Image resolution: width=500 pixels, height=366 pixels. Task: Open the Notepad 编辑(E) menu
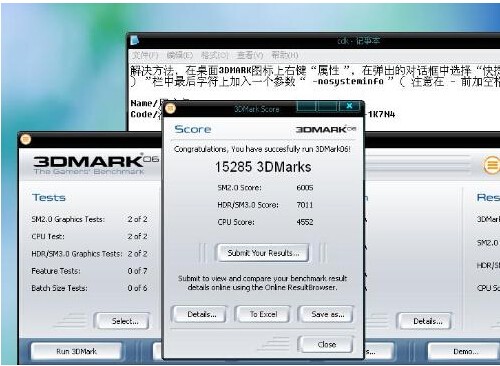(x=180, y=55)
